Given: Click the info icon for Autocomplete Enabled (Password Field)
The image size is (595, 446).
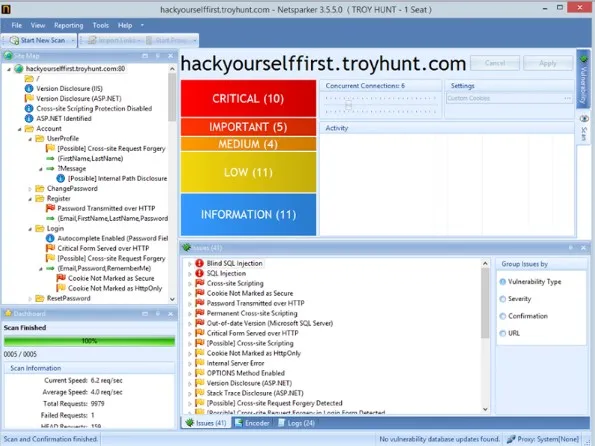Looking at the screenshot, I should 50,238.
